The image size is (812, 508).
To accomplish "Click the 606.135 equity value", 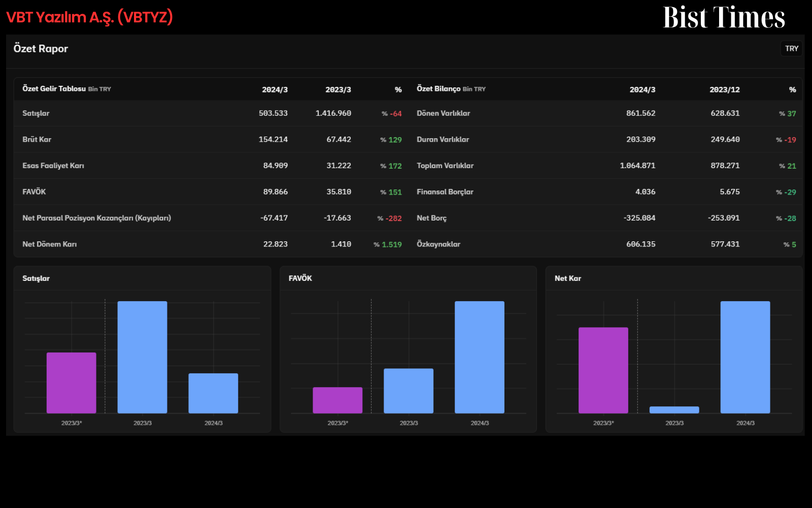I will [x=641, y=244].
